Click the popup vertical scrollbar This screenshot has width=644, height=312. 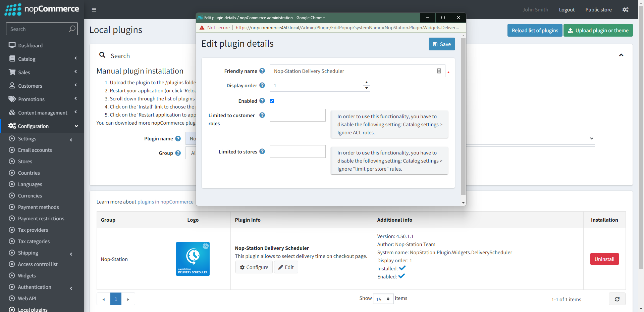pos(463,116)
